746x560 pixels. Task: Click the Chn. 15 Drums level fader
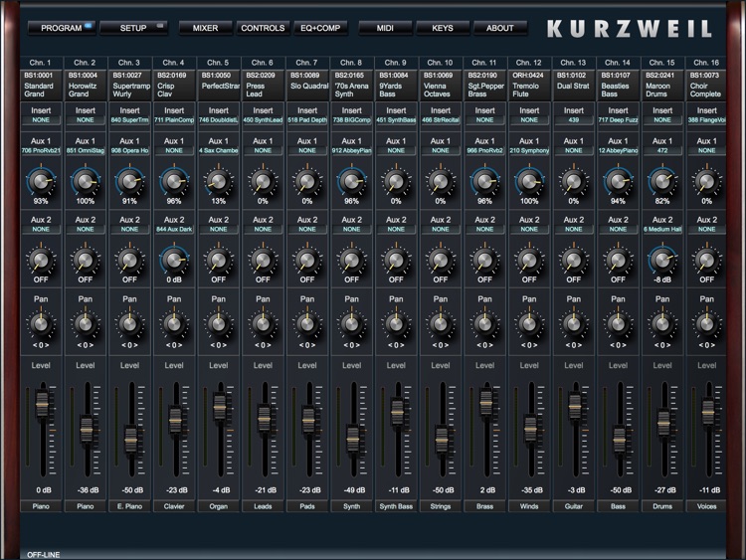point(663,422)
